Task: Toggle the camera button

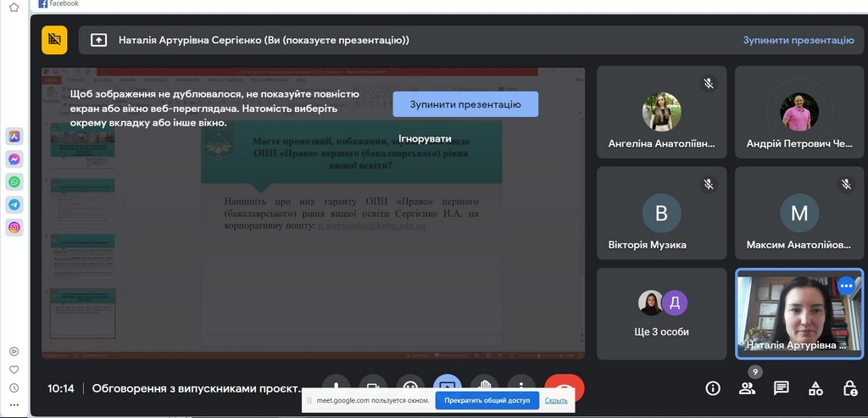Action: pos(373,383)
